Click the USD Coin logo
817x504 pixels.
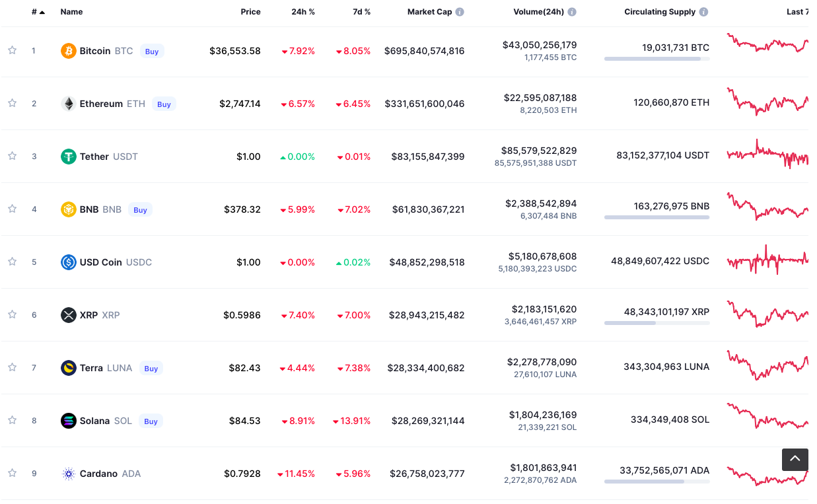(x=69, y=262)
